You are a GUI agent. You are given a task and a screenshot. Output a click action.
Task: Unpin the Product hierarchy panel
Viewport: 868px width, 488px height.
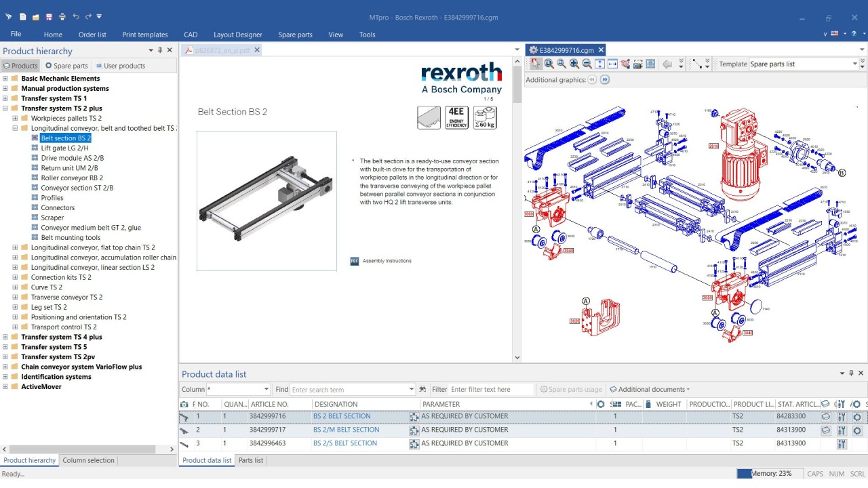pyautogui.click(x=160, y=50)
